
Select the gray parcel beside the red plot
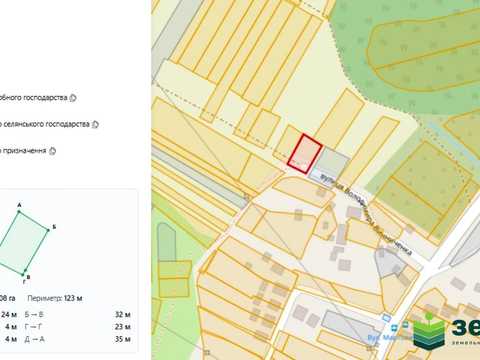(x=332, y=162)
